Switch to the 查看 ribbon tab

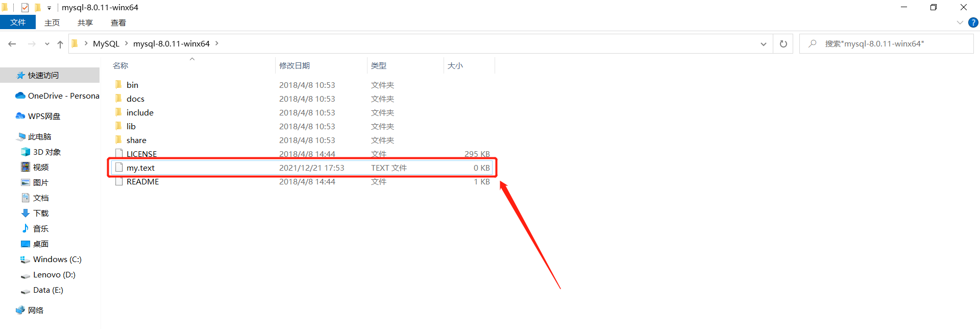pos(118,22)
